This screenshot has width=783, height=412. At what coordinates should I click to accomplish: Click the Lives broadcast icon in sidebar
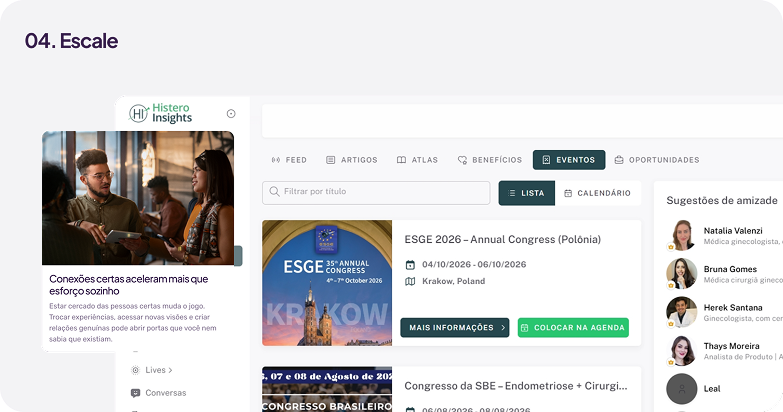(135, 370)
